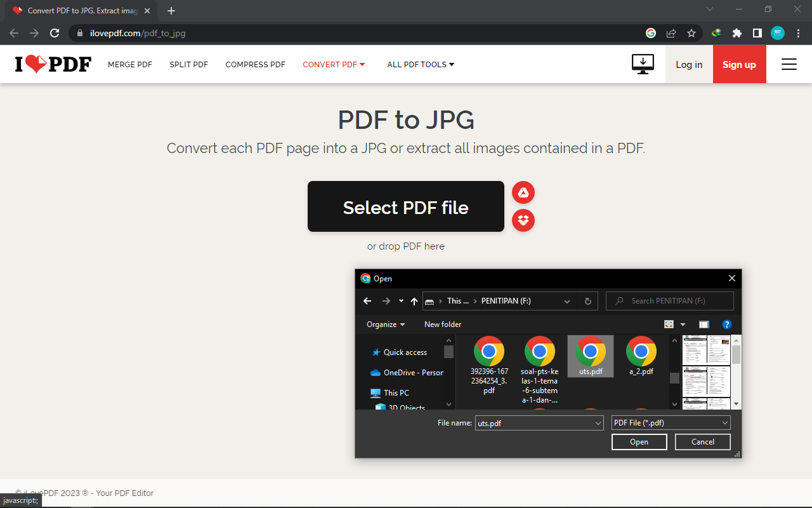Open the Chrome three-dot menu
This screenshot has width=812, height=508.
tap(798, 33)
